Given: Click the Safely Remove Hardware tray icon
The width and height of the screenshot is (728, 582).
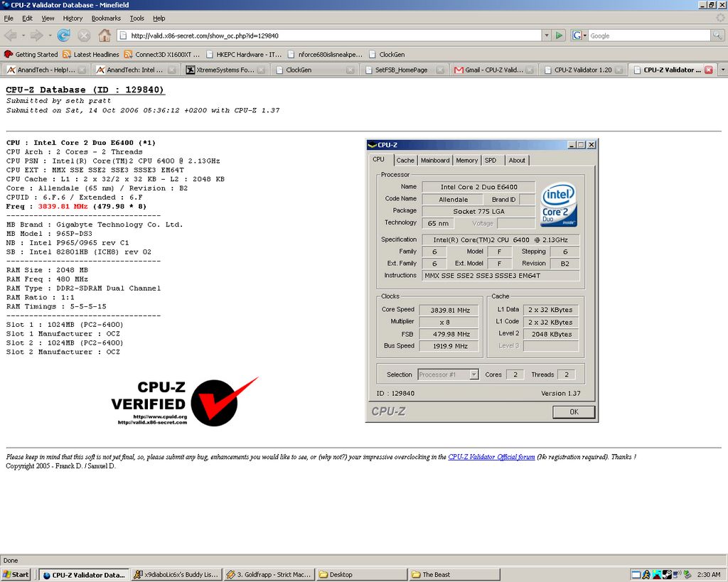Looking at the screenshot, I should (687, 575).
